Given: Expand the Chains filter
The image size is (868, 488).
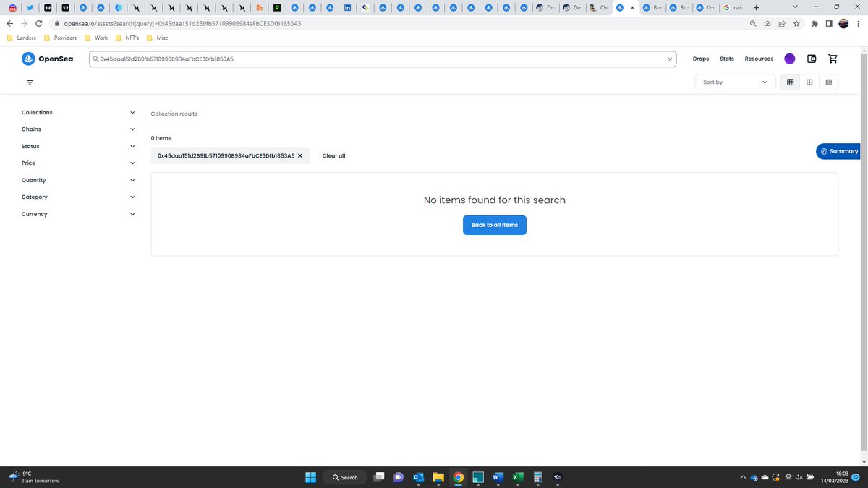Looking at the screenshot, I should click(78, 129).
